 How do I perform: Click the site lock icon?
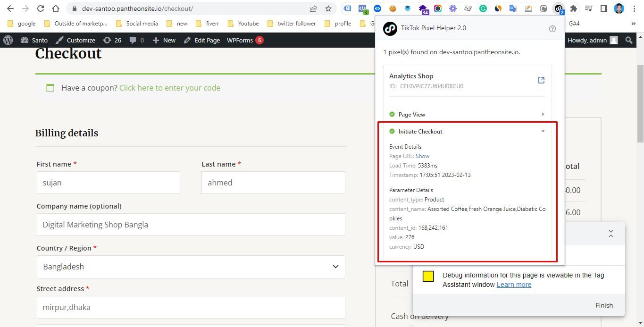[x=74, y=8]
